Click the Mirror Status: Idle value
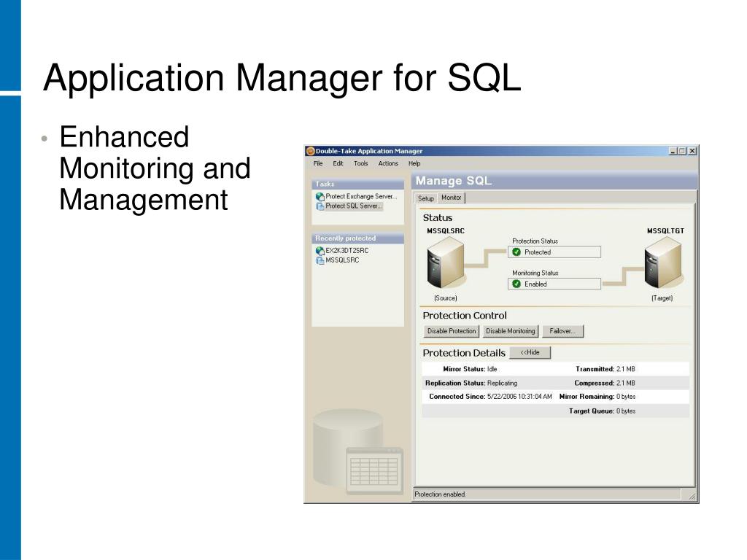747x560 pixels. 492,369
